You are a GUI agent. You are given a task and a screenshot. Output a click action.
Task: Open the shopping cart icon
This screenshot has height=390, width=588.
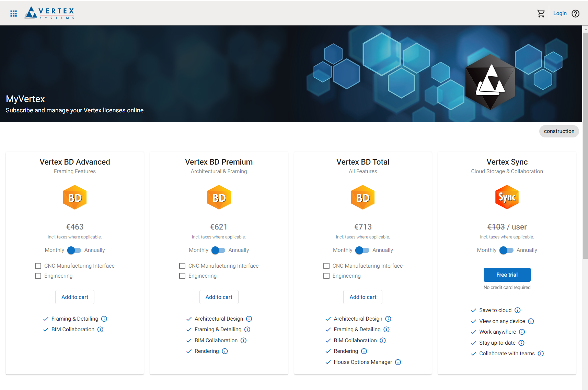541,13
